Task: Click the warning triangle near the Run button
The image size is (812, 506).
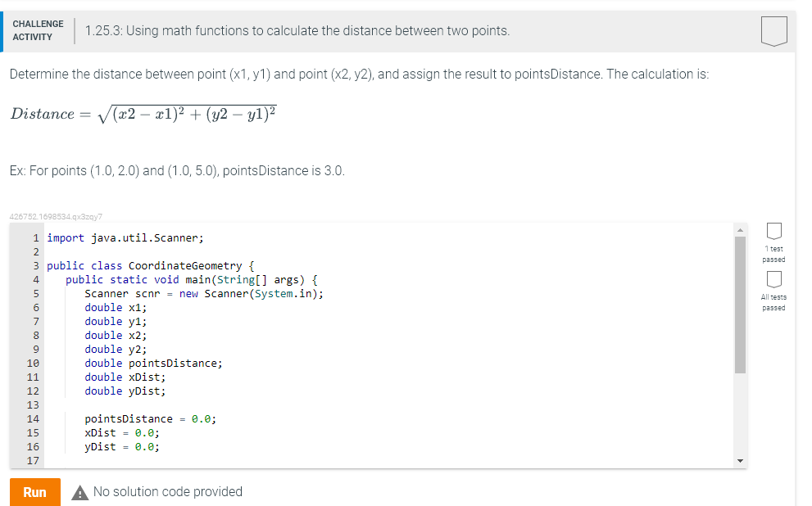Action: [x=79, y=491]
